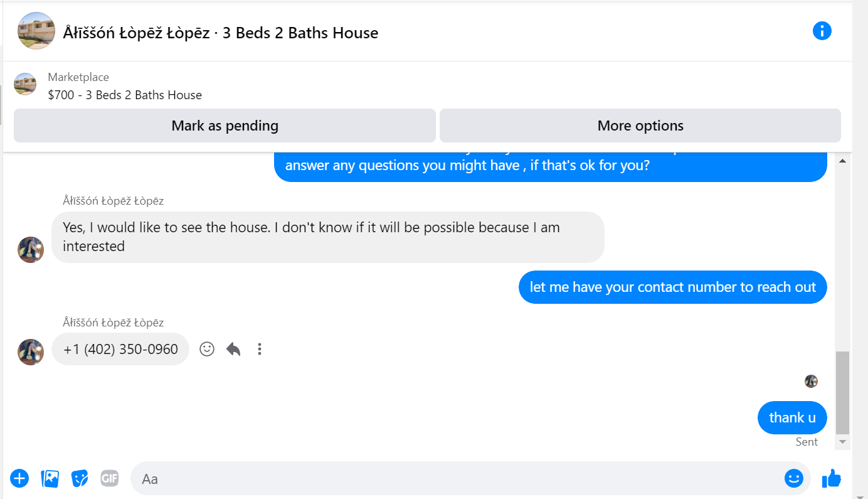Open the buyer's profile from header name
This screenshot has width=868, height=499.
[x=137, y=33]
